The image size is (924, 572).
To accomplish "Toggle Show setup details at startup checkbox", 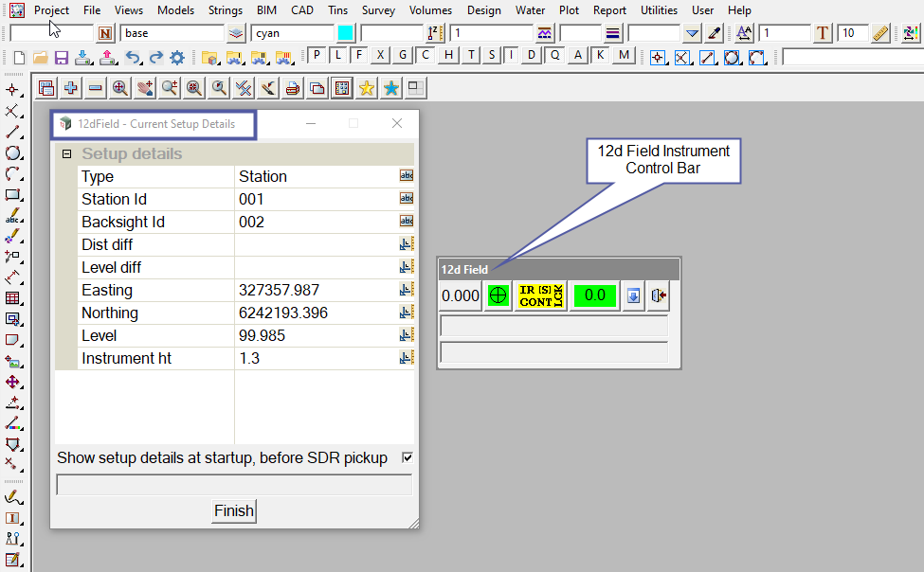I will pyautogui.click(x=408, y=457).
